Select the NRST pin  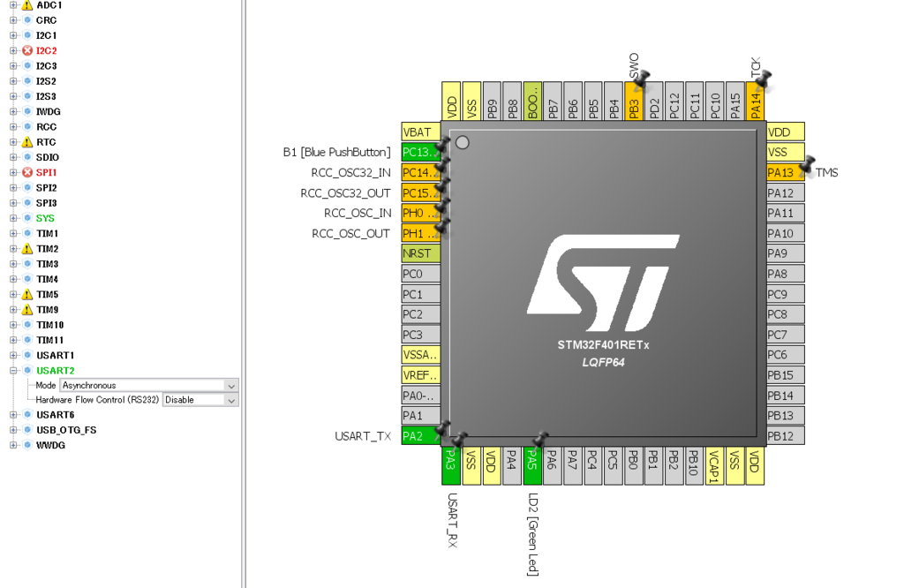[x=421, y=253]
